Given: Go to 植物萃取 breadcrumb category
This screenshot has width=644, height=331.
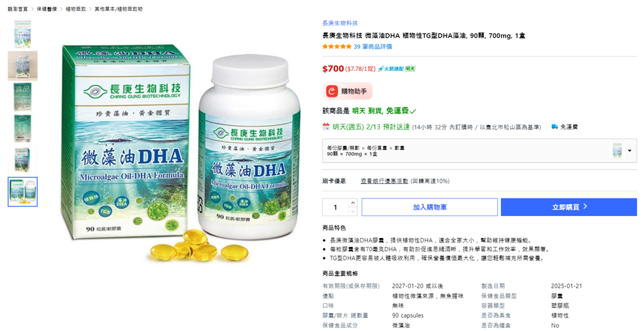Looking at the screenshot, I should coord(76,9).
